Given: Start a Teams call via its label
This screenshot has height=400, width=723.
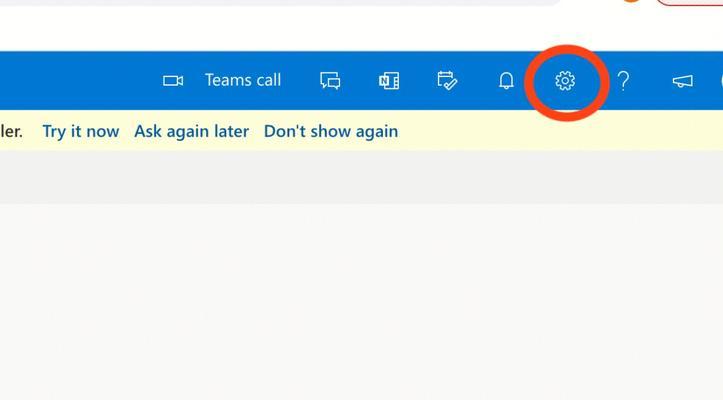Looking at the screenshot, I should pos(243,80).
